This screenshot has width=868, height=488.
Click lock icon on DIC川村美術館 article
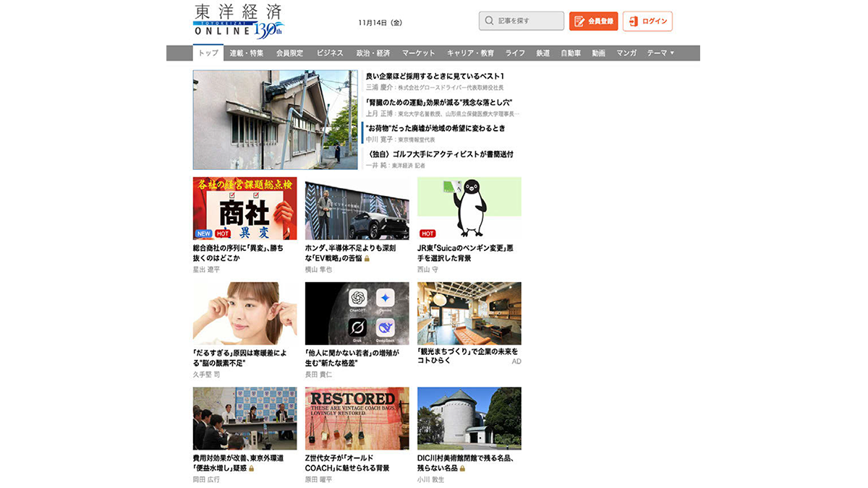461,468
